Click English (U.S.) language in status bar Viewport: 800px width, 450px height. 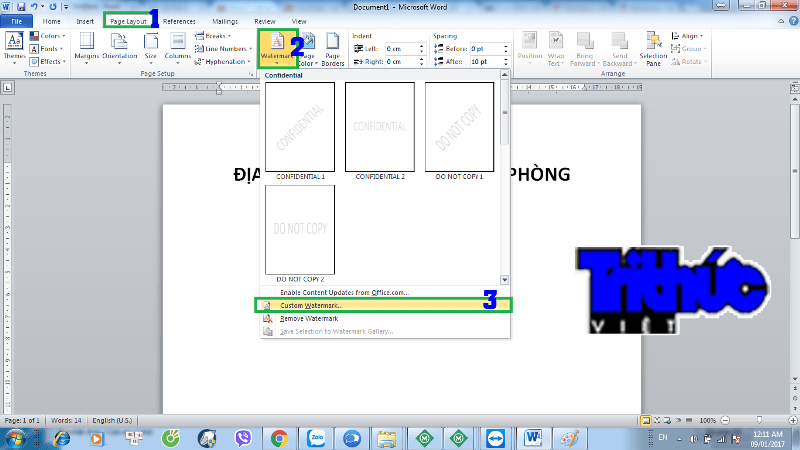pos(112,420)
